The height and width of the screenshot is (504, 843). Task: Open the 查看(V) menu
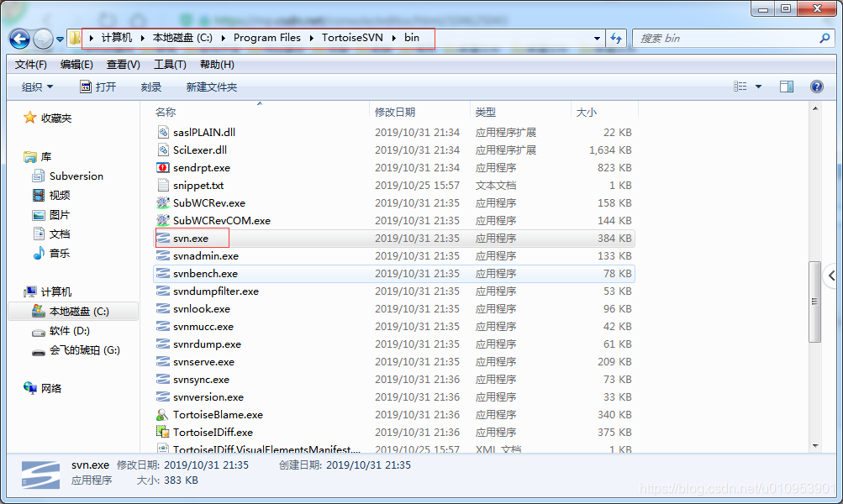(123, 65)
